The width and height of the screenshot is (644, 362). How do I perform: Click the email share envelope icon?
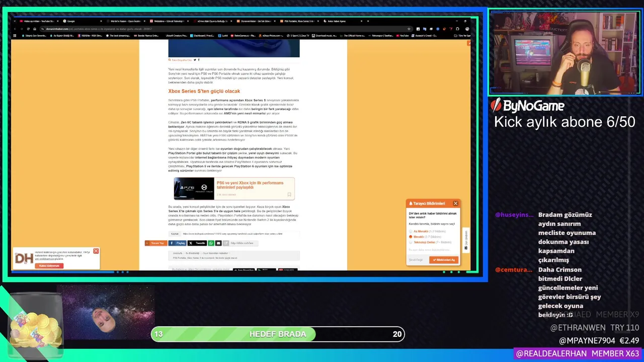point(218,243)
